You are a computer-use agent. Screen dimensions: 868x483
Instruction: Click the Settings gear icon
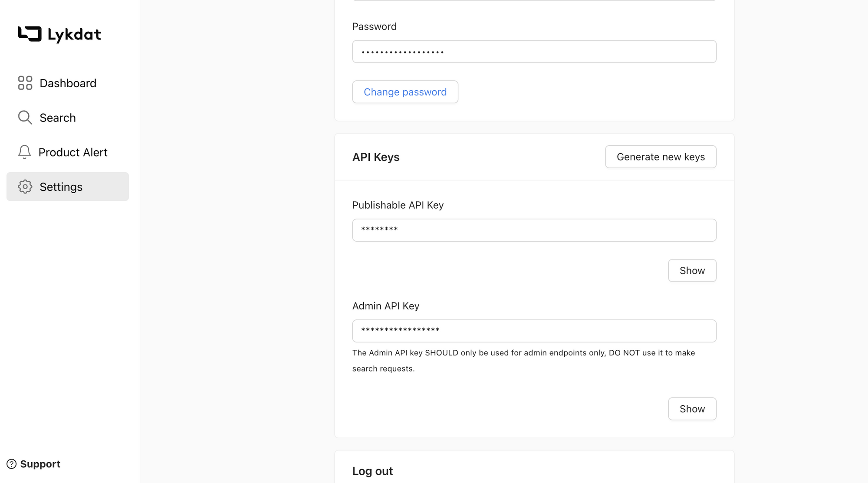click(x=25, y=187)
